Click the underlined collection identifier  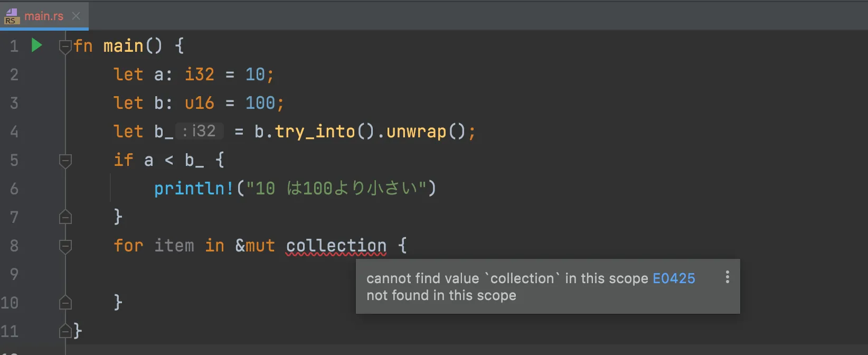pyautogui.click(x=336, y=246)
